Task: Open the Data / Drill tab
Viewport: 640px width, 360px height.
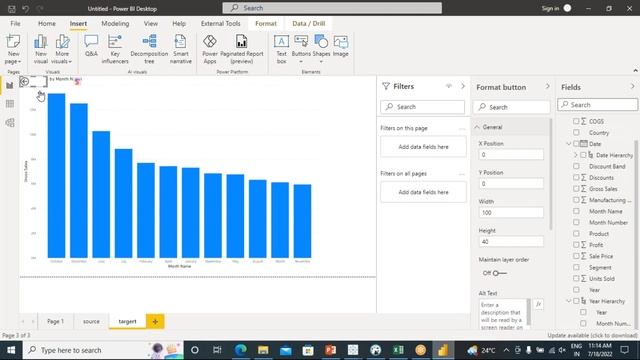Action: point(309,24)
